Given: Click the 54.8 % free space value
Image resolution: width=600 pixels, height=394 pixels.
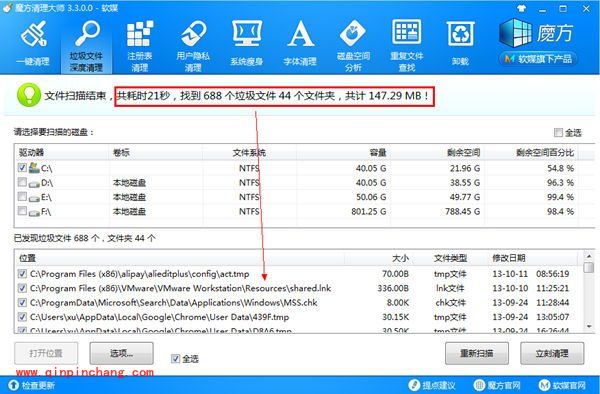Looking at the screenshot, I should [x=560, y=168].
